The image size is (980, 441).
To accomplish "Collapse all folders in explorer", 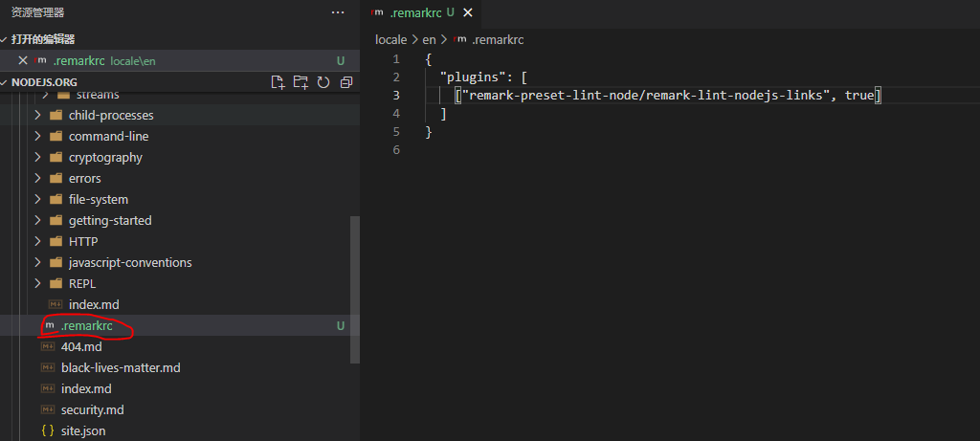I will [x=346, y=82].
